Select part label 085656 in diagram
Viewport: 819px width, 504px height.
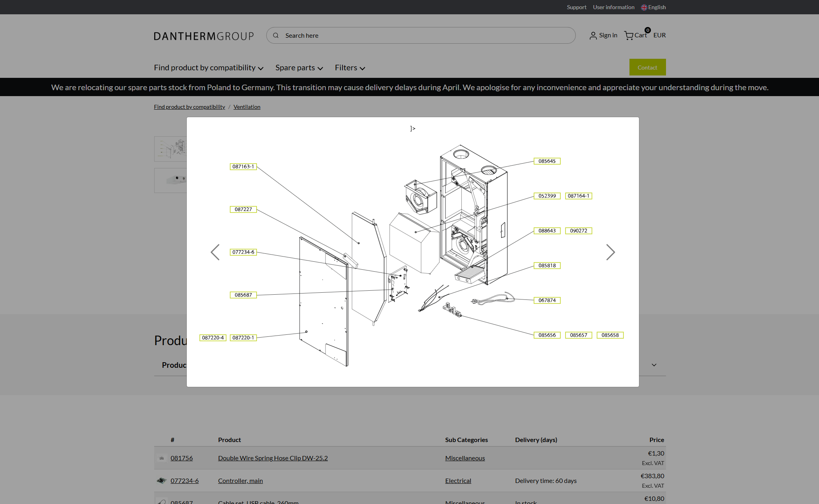547,335
